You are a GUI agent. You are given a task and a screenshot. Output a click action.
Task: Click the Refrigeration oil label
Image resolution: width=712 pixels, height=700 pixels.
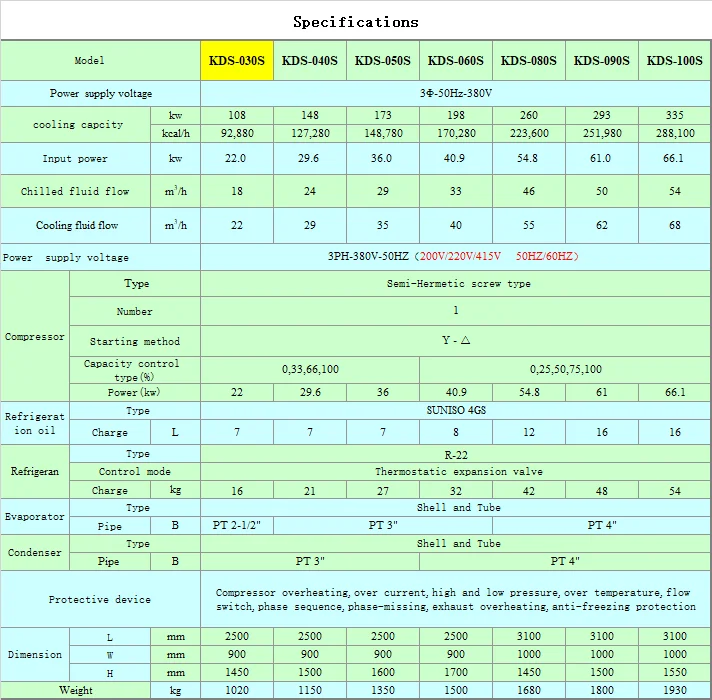coord(35,424)
